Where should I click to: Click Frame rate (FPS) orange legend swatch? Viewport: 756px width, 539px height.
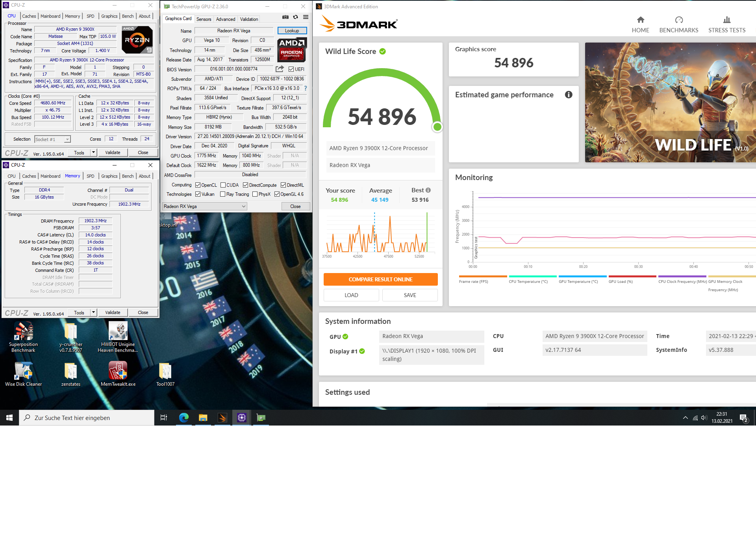[483, 276]
